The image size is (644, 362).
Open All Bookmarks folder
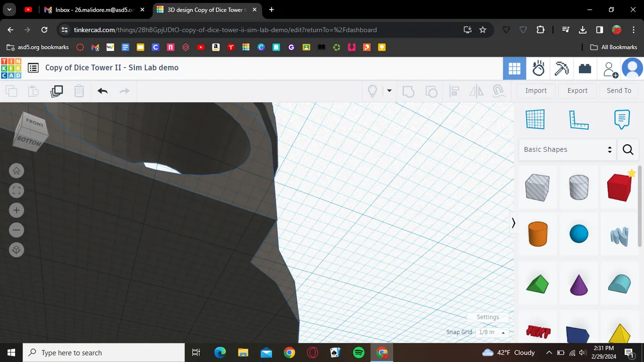pyautogui.click(x=613, y=47)
